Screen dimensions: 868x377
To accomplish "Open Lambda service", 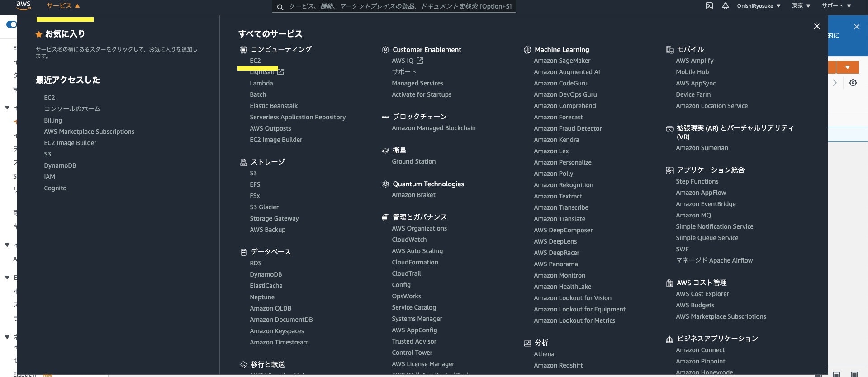I will (x=261, y=83).
